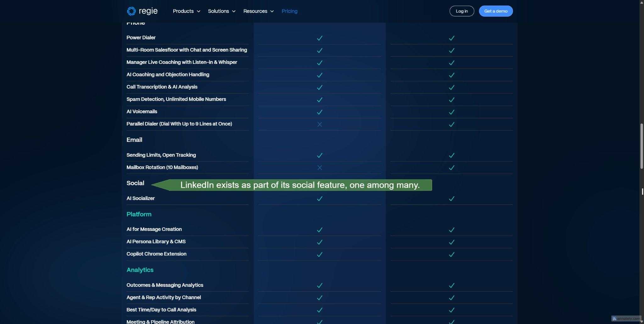Click the Get a demo button

click(x=496, y=11)
